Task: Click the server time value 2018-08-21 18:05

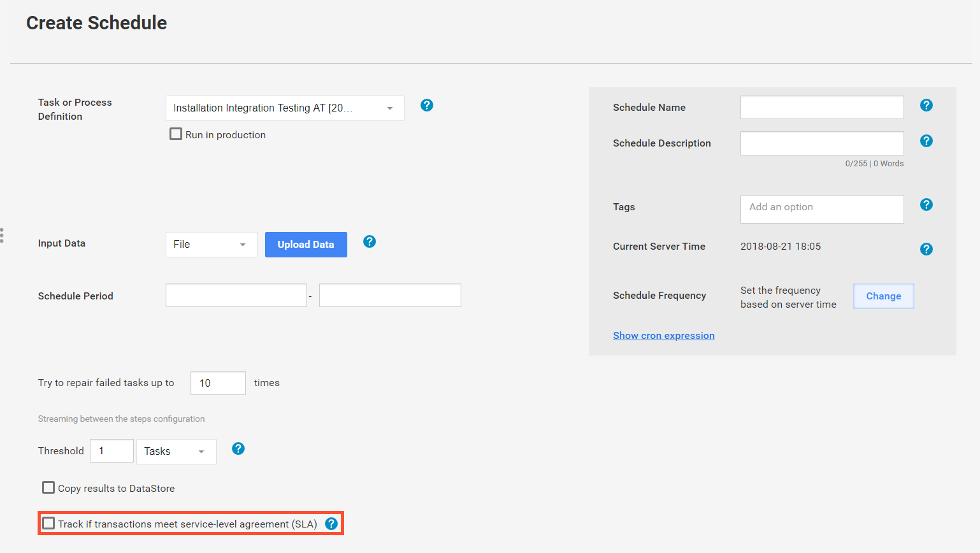Action: click(x=781, y=247)
